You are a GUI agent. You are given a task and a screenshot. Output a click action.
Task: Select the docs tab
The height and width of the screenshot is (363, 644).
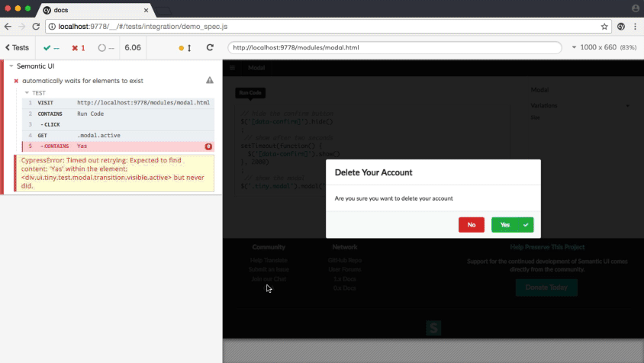click(96, 10)
